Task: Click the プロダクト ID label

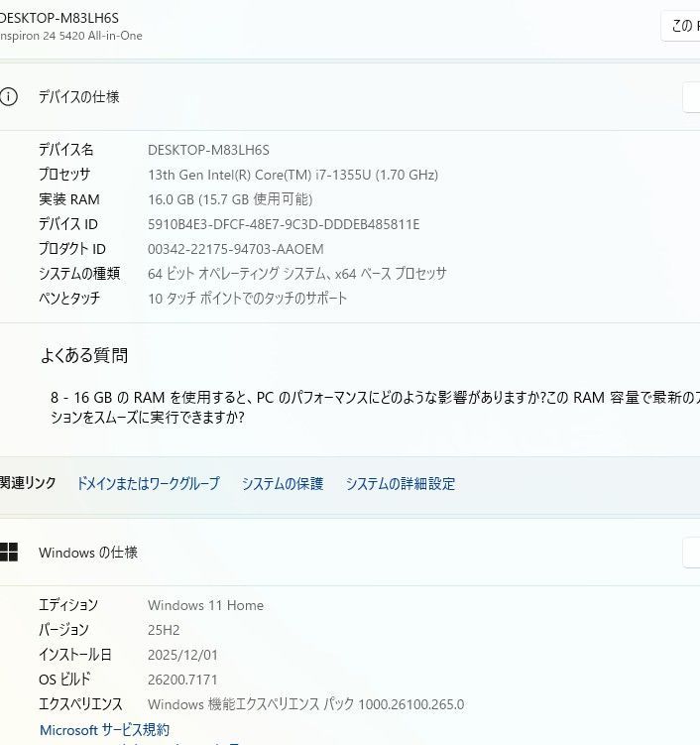Action: point(72,249)
